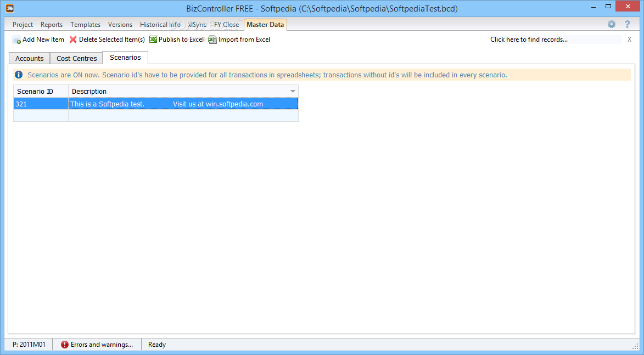Open help with the question mark icon

(x=627, y=24)
